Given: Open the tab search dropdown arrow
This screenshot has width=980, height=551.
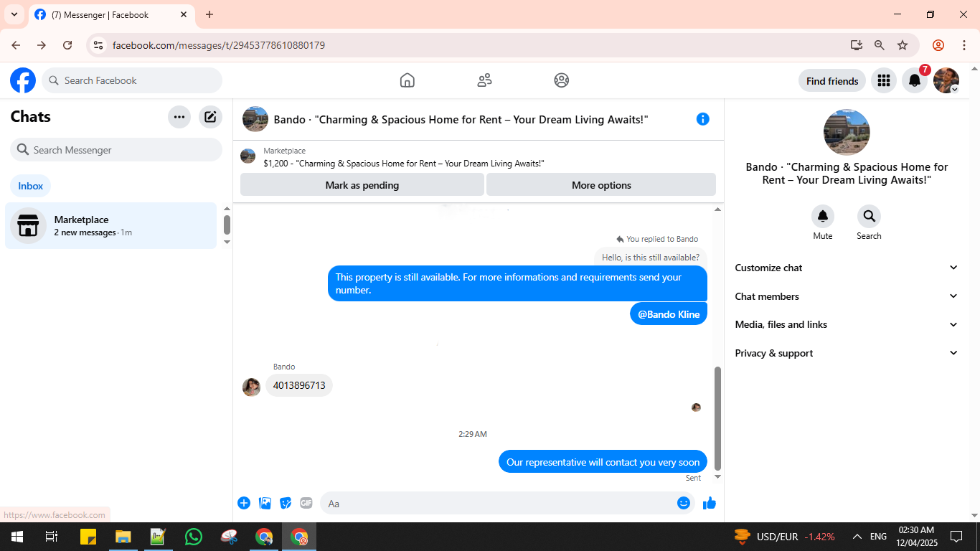Looking at the screenshot, I should pyautogui.click(x=14, y=14).
